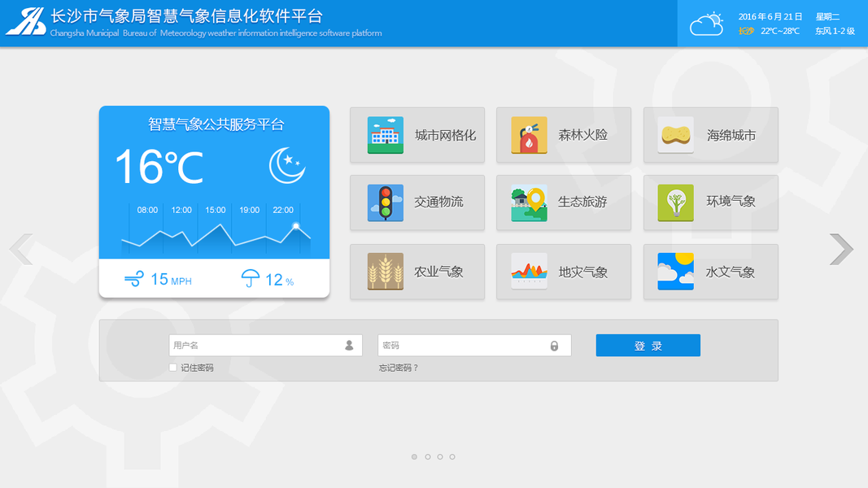The height and width of the screenshot is (488, 868).
Task: Click the 长沙 city name in header
Action: point(746,31)
